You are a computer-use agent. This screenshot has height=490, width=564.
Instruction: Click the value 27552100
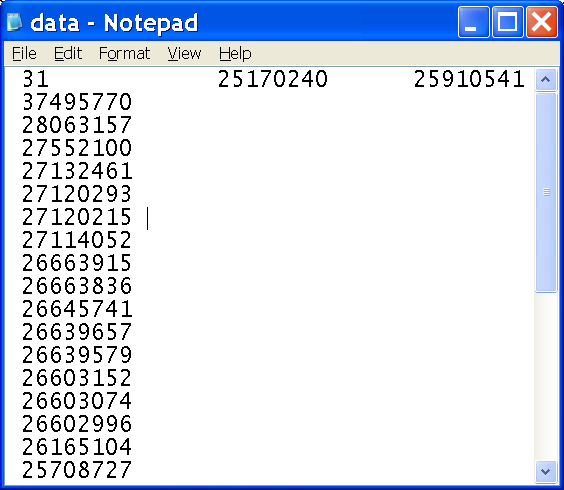[77, 148]
